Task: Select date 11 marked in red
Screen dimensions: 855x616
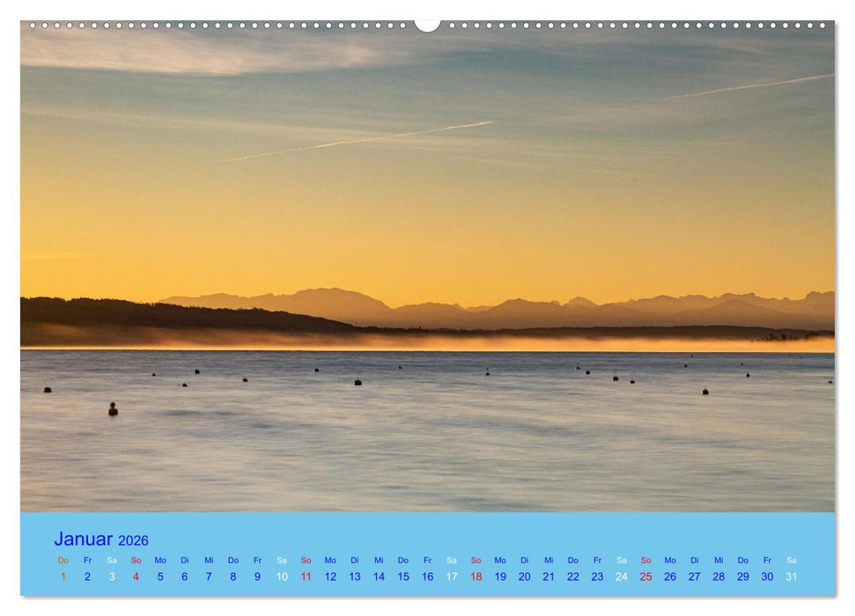Action: click(306, 575)
